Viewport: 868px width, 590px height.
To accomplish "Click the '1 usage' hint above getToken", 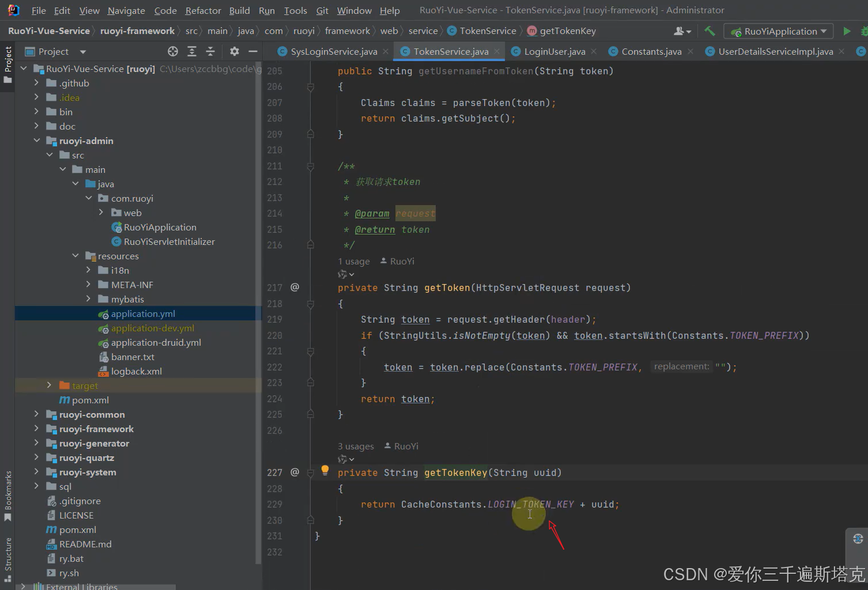I will (354, 262).
